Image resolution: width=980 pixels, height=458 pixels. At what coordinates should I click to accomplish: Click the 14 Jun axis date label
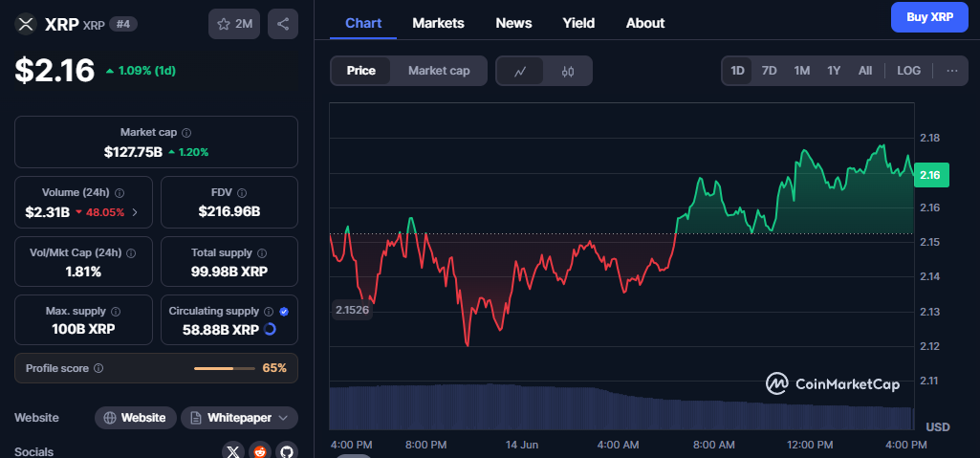tap(521, 445)
